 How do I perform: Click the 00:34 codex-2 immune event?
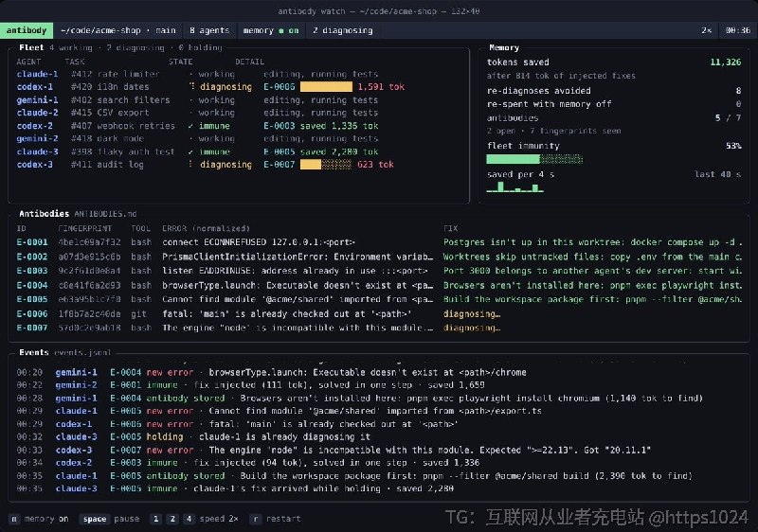[x=248, y=463]
